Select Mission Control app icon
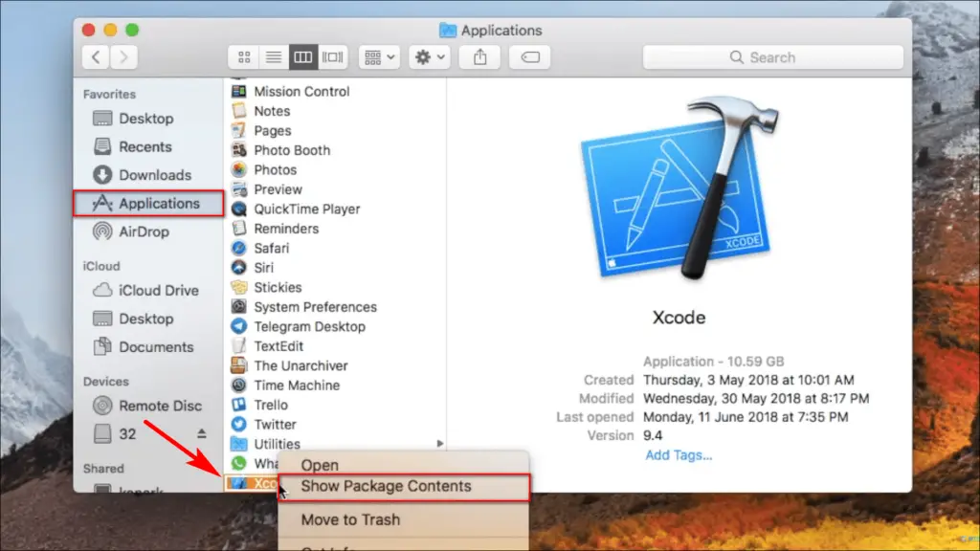The width and height of the screenshot is (980, 551). coord(238,91)
